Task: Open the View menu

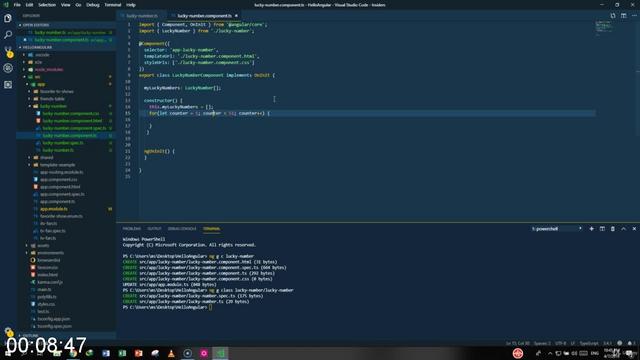Action: click(65, 5)
